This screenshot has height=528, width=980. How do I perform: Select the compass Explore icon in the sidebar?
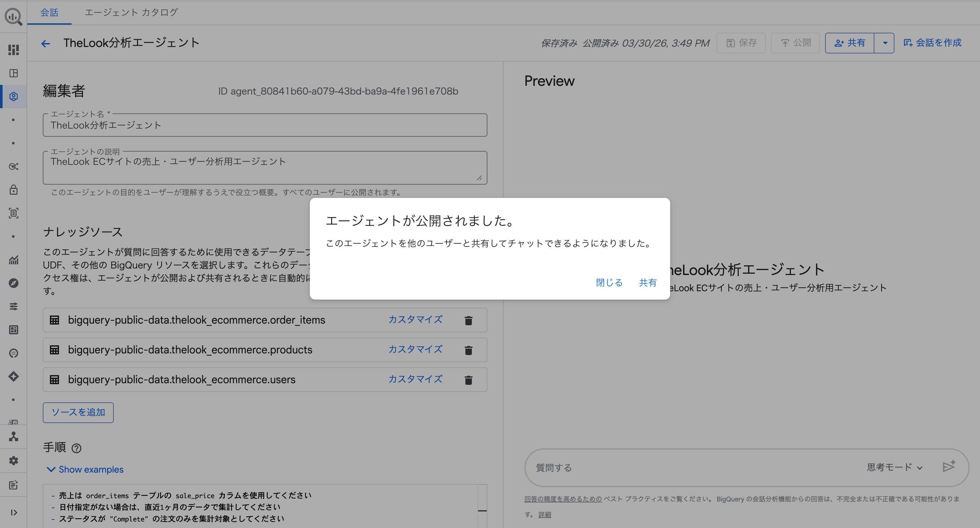(13, 283)
